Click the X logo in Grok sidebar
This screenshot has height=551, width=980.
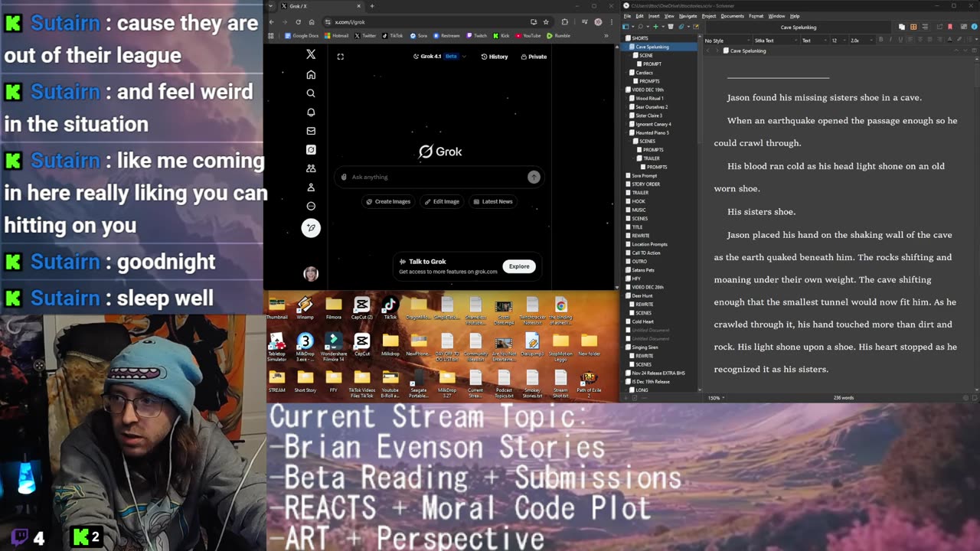(x=311, y=54)
